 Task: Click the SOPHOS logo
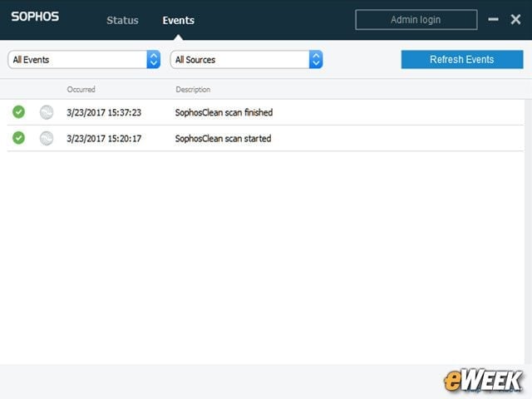coord(35,17)
